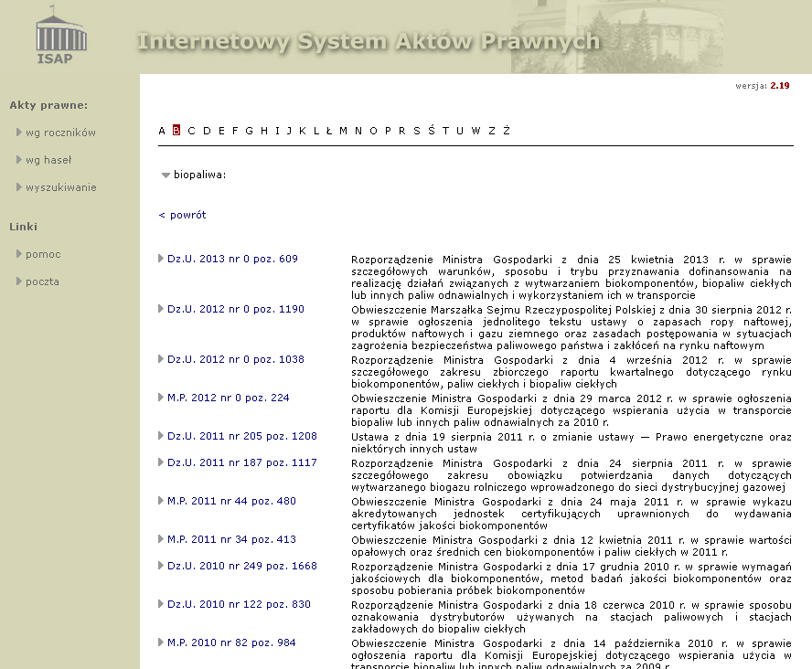Viewport: 812px width, 669px height.
Task: Click arrow icon beside 'wyszukiwanie'
Action: click(19, 187)
